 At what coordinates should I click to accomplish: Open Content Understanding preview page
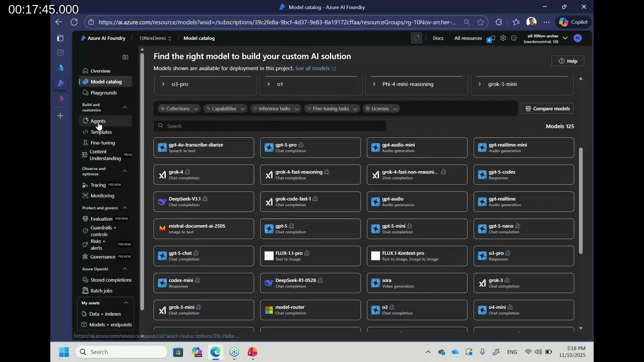point(105,155)
